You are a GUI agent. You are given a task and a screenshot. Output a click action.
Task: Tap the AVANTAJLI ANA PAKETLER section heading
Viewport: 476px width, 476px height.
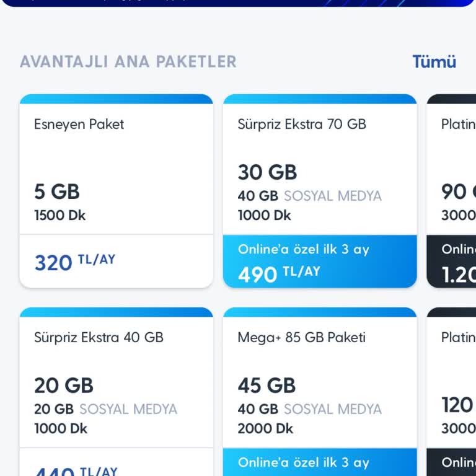point(128,62)
